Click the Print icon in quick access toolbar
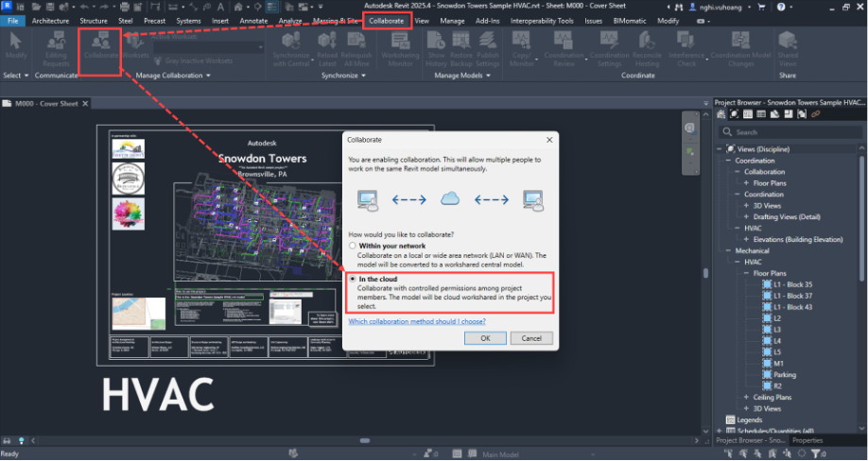 point(125,7)
